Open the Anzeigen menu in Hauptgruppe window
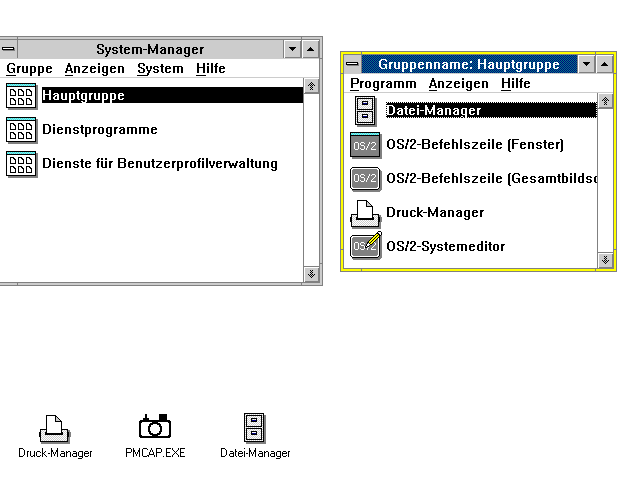The width and height of the screenshot is (640, 480). pyautogui.click(x=459, y=84)
